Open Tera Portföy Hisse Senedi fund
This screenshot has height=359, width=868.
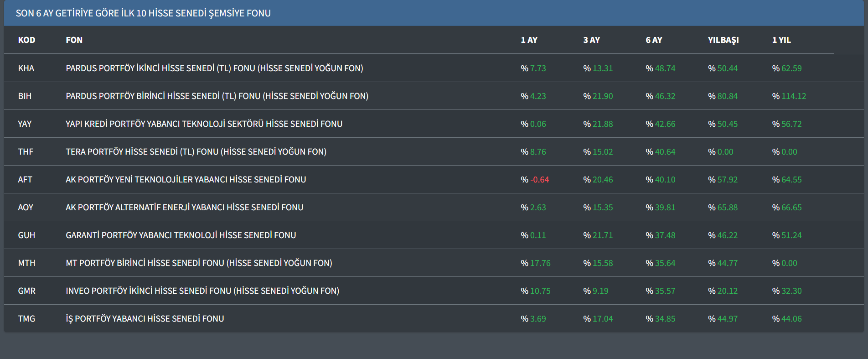coord(196,152)
